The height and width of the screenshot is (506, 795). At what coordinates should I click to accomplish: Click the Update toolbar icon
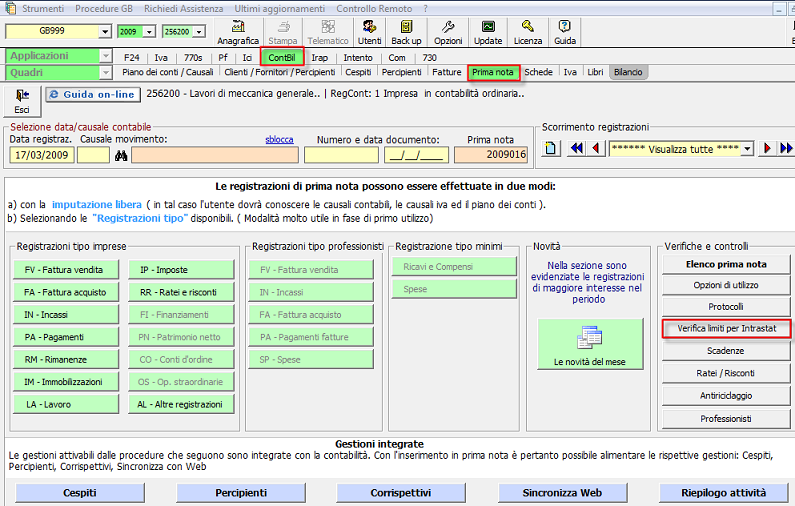click(x=488, y=31)
